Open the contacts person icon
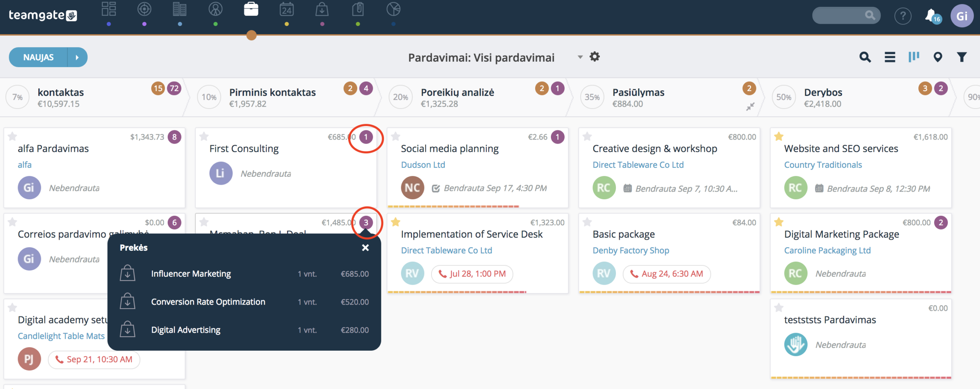The image size is (980, 389). pyautogui.click(x=216, y=9)
